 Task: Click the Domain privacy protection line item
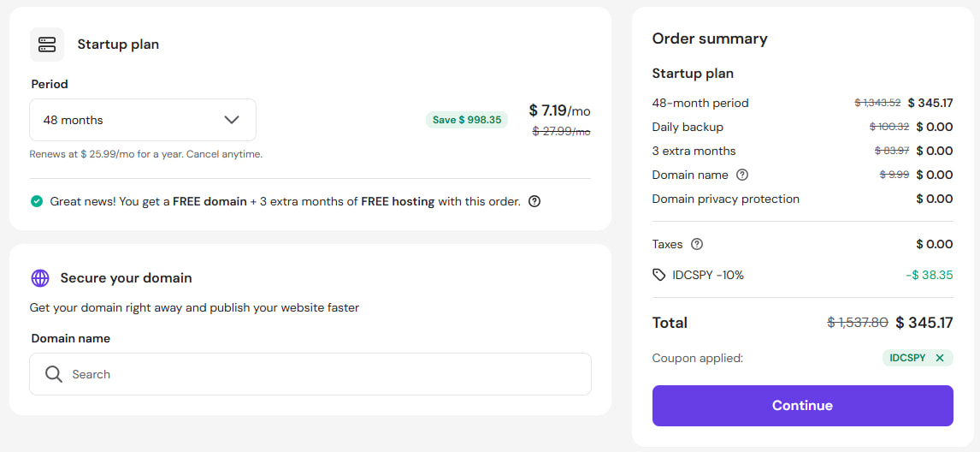[725, 199]
